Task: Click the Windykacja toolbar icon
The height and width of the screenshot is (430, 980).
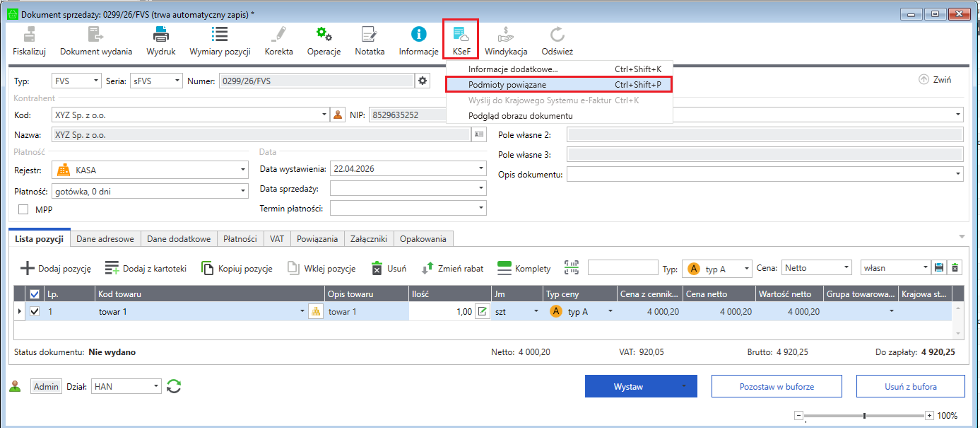Action: pos(506,34)
